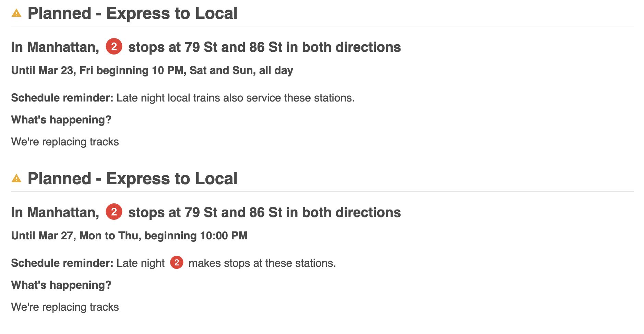
Task: Click the last 'We're replacing tracks' text
Action: [65, 307]
